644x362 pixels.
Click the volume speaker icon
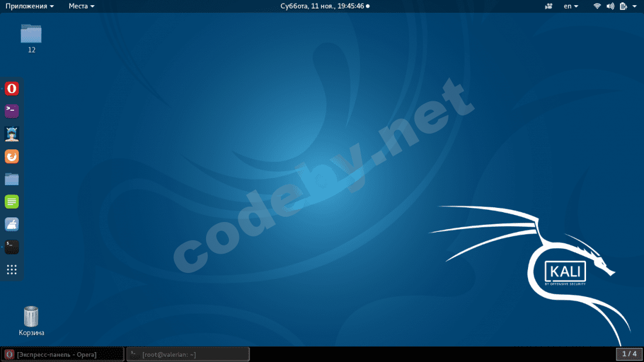pos(610,6)
